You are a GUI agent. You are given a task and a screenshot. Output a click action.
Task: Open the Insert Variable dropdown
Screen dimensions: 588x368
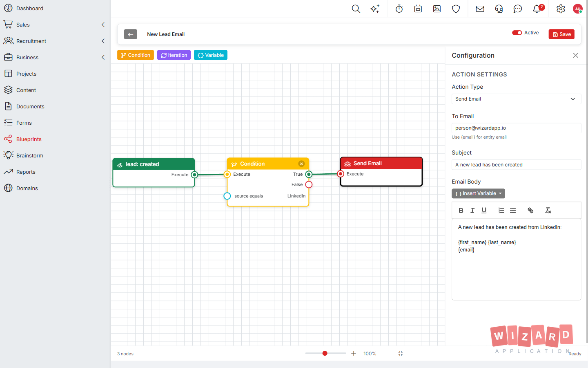(x=478, y=193)
